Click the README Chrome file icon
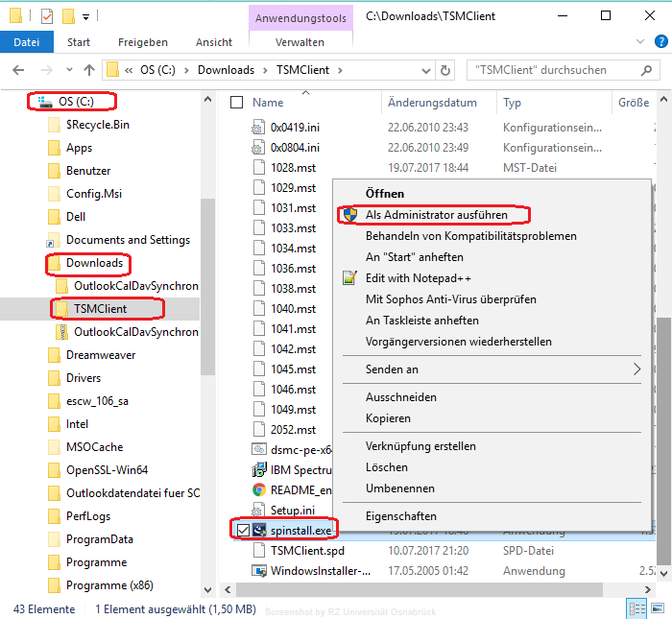This screenshot has width=672, height=619. point(259,489)
